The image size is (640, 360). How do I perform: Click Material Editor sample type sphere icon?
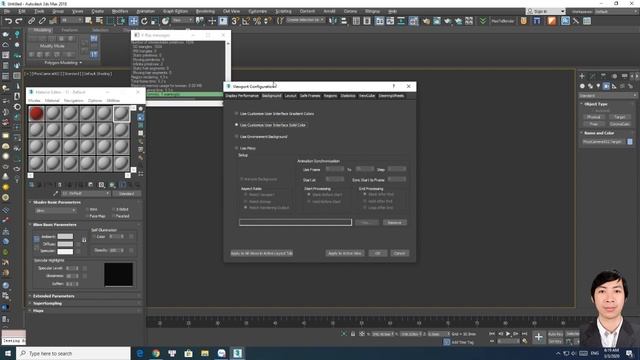[x=141, y=109]
